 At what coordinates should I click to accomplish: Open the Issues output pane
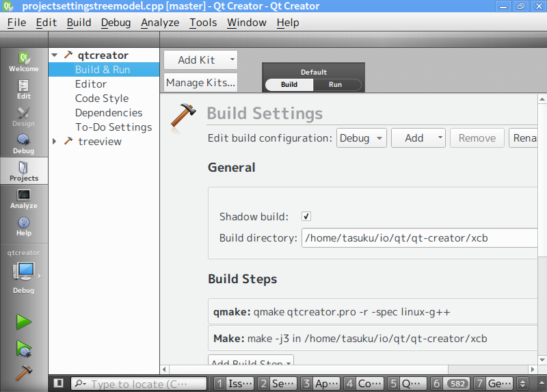click(234, 384)
